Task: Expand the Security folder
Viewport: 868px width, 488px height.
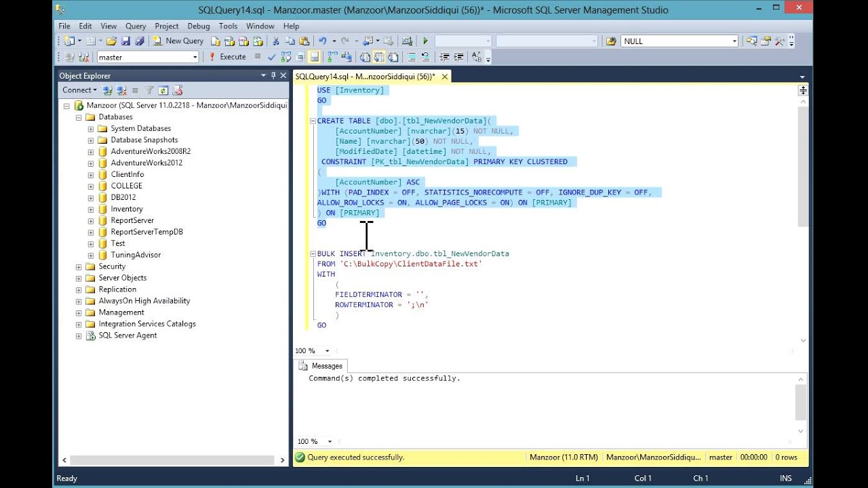Action: [79, 267]
